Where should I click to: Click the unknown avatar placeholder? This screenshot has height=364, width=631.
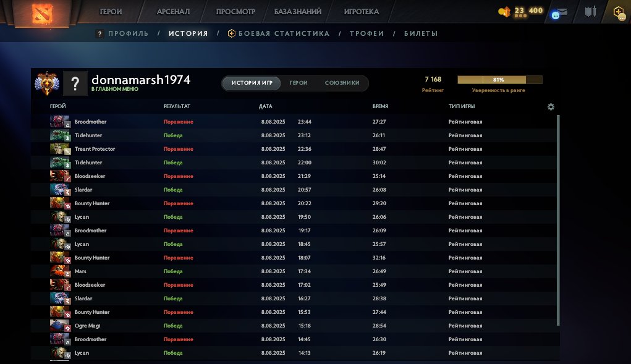[75, 83]
